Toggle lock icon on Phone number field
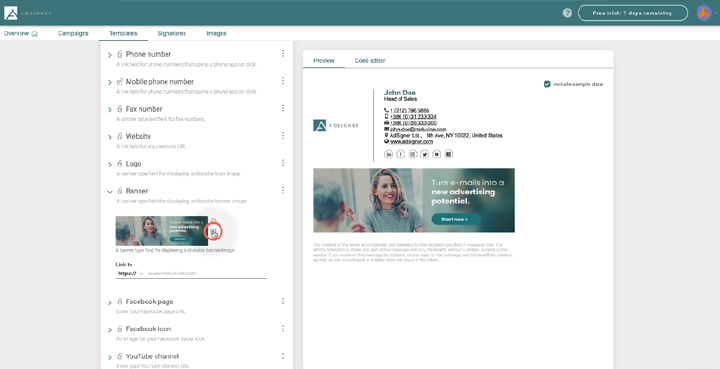 point(120,54)
